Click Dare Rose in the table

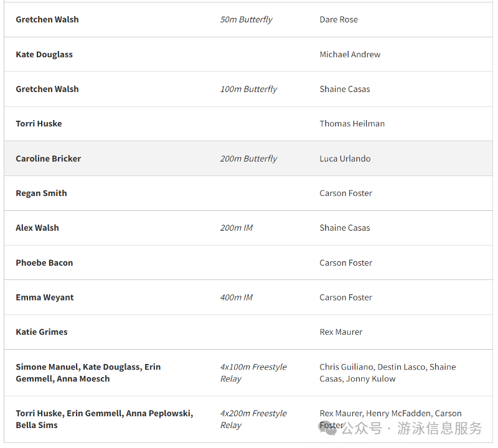tap(339, 19)
